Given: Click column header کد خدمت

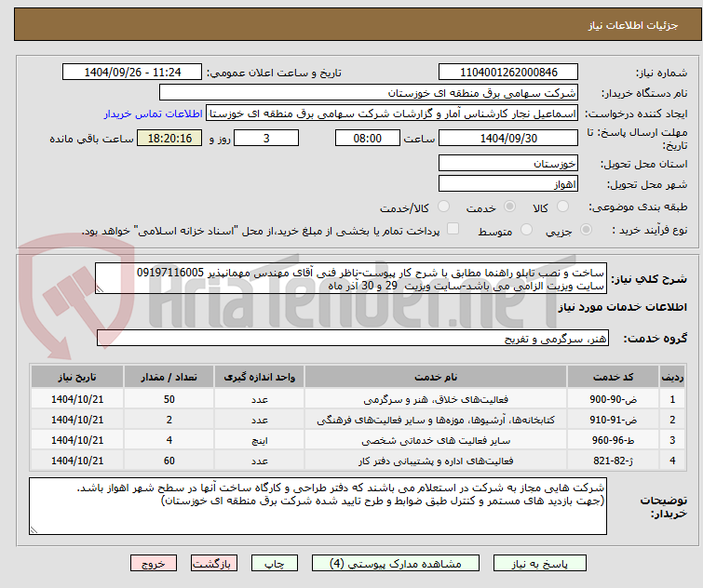Looking at the screenshot, I should click(x=613, y=377).
